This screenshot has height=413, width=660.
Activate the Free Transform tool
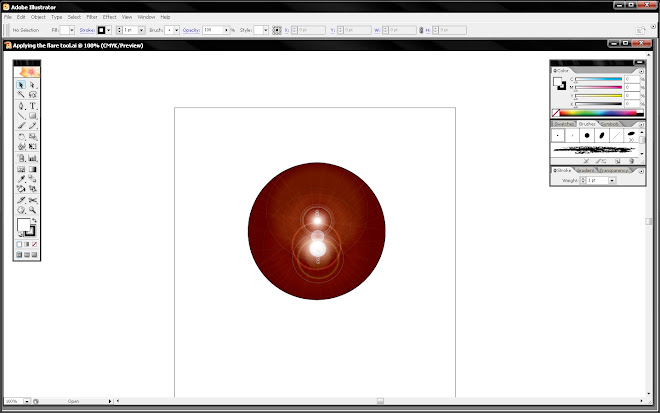point(32,147)
